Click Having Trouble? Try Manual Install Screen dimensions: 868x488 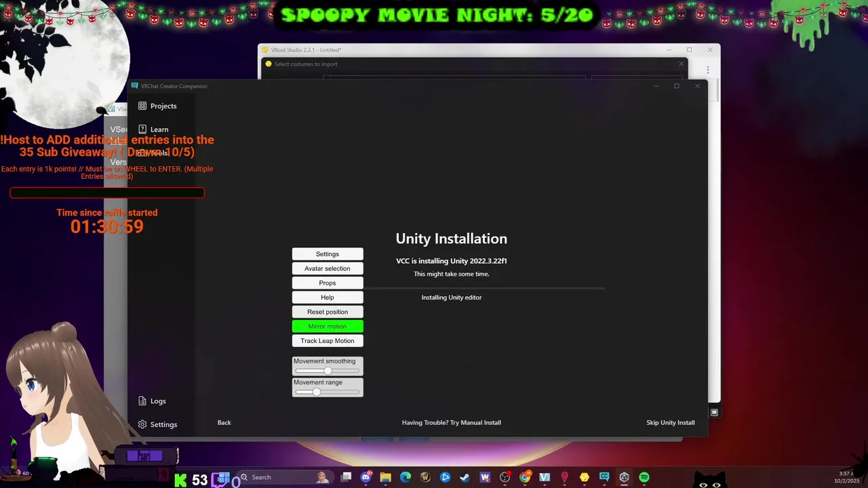click(x=452, y=422)
